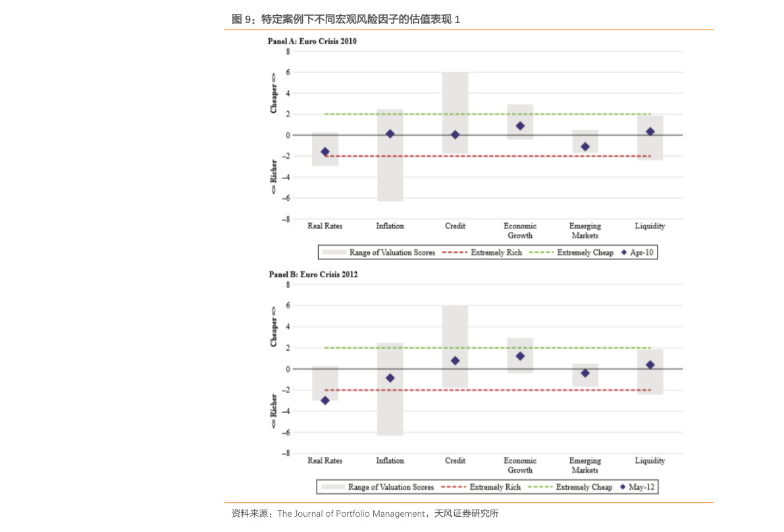
Task: Click the Emerging Markets diamond in Panel A
Action: (x=585, y=147)
